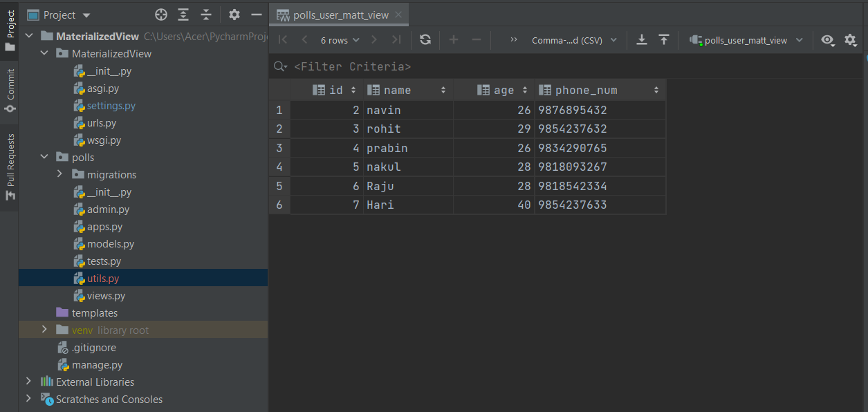
Task: Toggle the eye view options button
Action: pyautogui.click(x=828, y=40)
